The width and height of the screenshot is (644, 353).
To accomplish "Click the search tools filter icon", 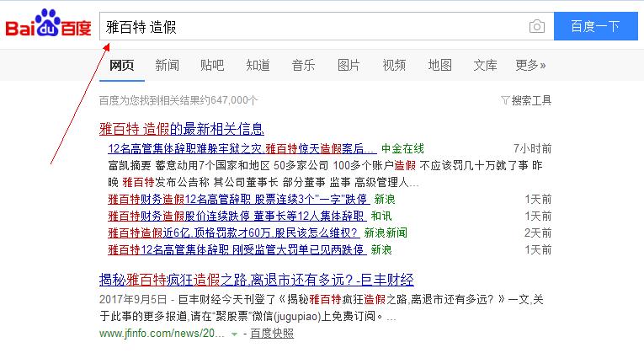I will 505,100.
